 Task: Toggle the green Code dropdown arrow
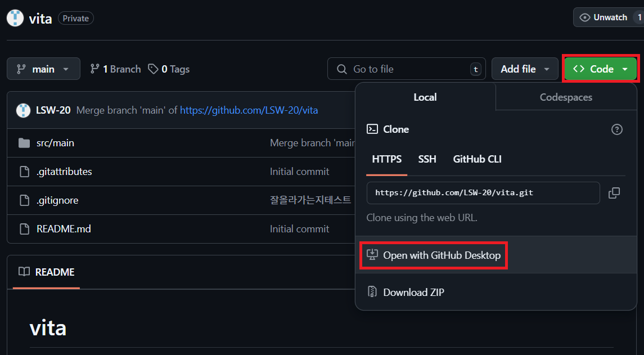(x=625, y=69)
